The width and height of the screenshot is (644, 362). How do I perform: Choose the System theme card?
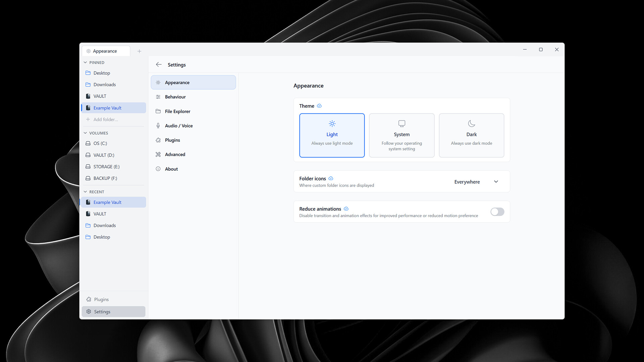pyautogui.click(x=401, y=135)
